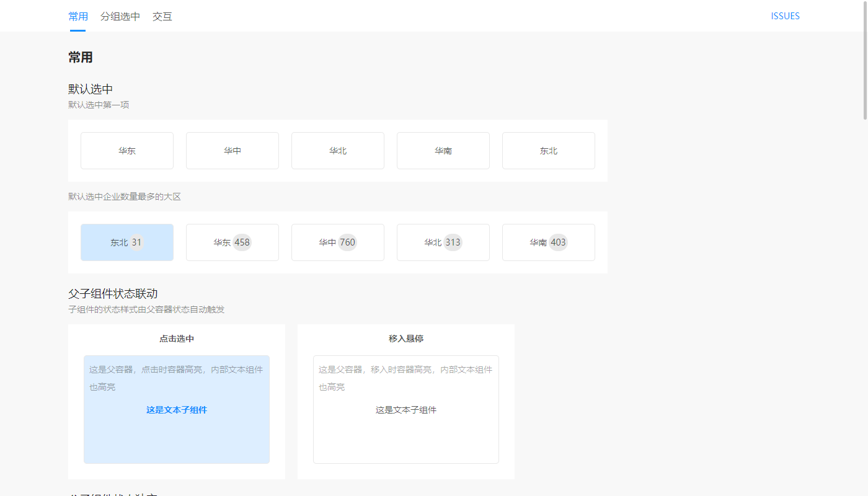Open the ISSUES link

pos(785,15)
